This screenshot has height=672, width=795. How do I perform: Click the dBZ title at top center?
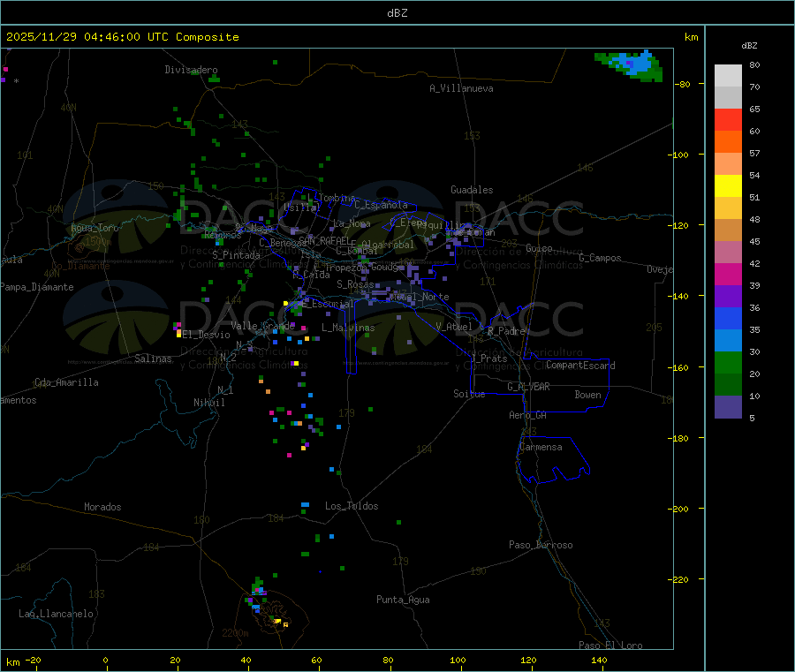397,13
